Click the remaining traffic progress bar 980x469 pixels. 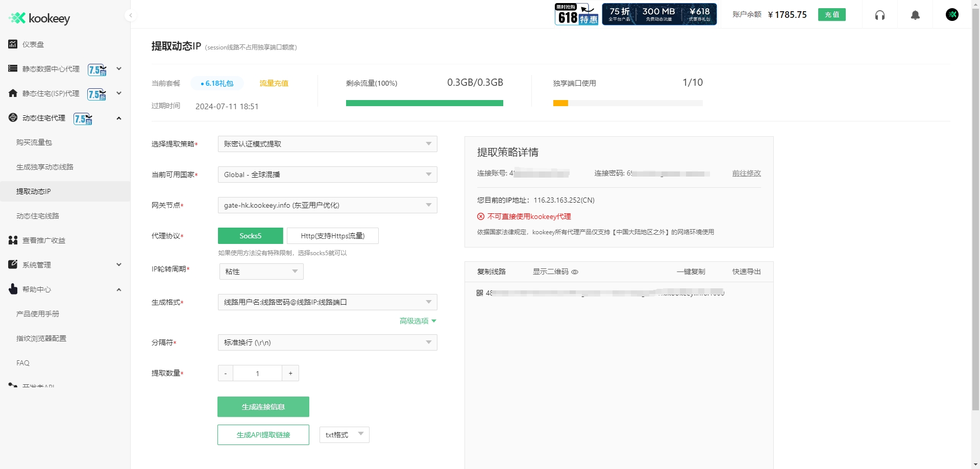[425, 103]
